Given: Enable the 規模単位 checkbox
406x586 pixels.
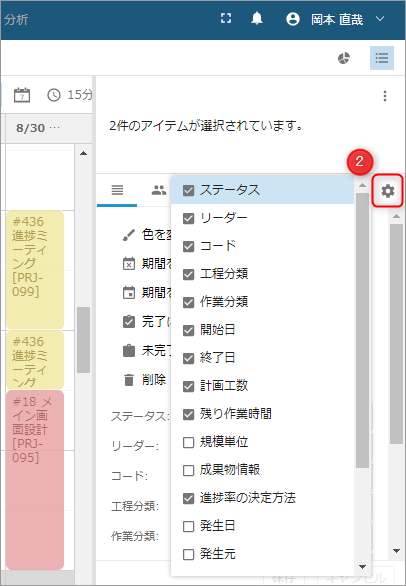Looking at the screenshot, I should 188,442.
